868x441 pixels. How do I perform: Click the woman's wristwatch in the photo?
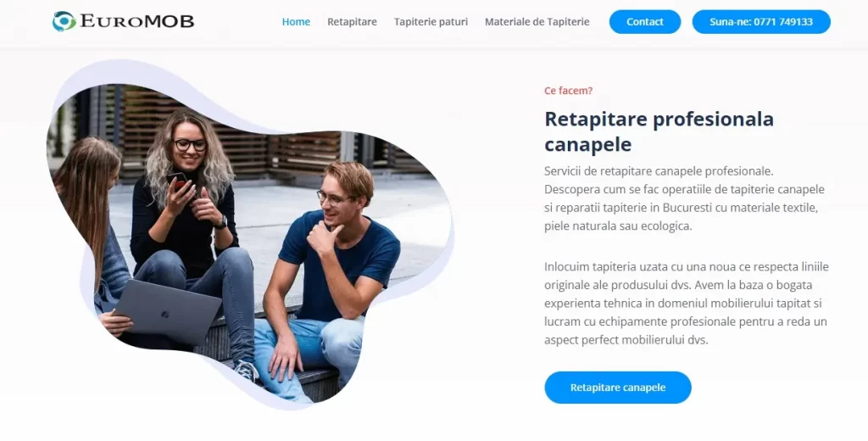[221, 222]
